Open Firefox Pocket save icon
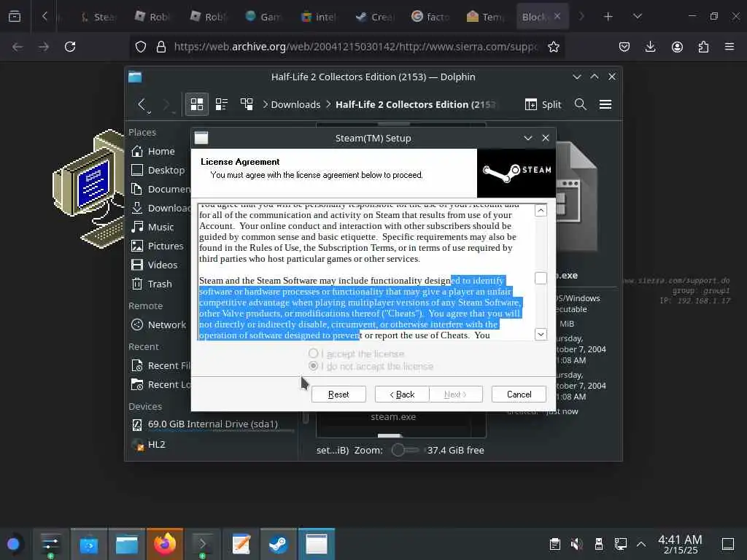Viewport: 747px width, 560px height. tap(624, 47)
